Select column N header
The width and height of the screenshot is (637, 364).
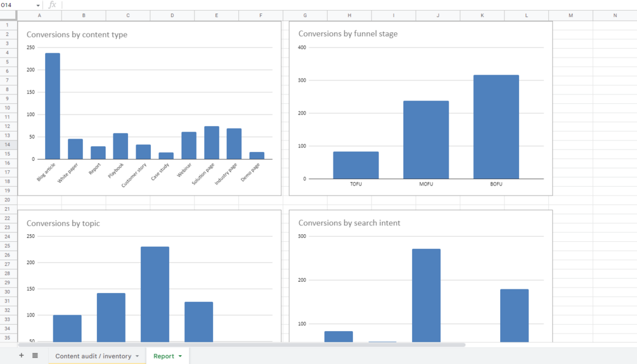pos(615,15)
